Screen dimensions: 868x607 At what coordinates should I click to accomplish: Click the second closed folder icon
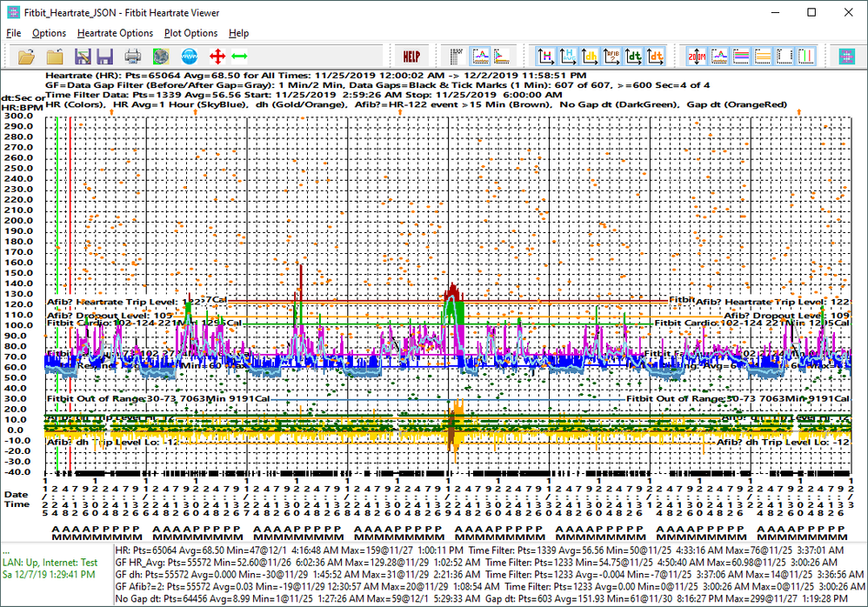pos(54,57)
